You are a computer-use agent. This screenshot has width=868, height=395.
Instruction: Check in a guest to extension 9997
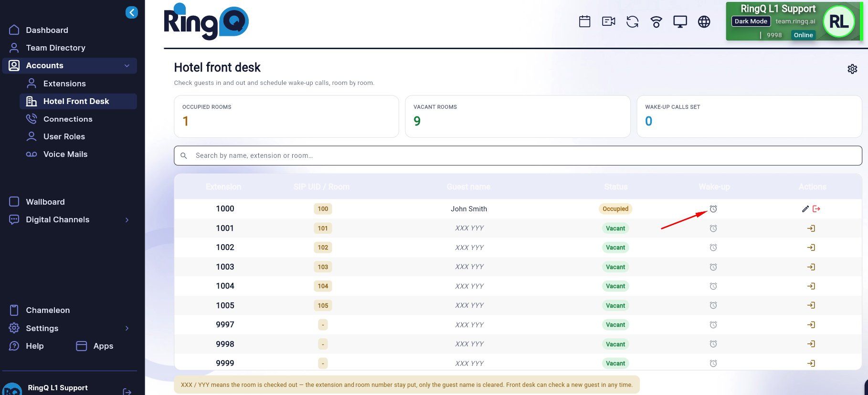811,325
